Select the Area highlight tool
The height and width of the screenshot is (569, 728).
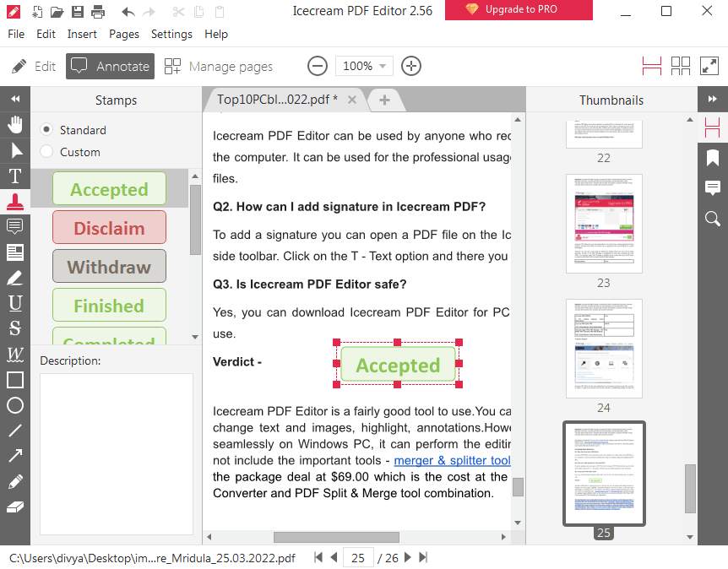point(15,252)
